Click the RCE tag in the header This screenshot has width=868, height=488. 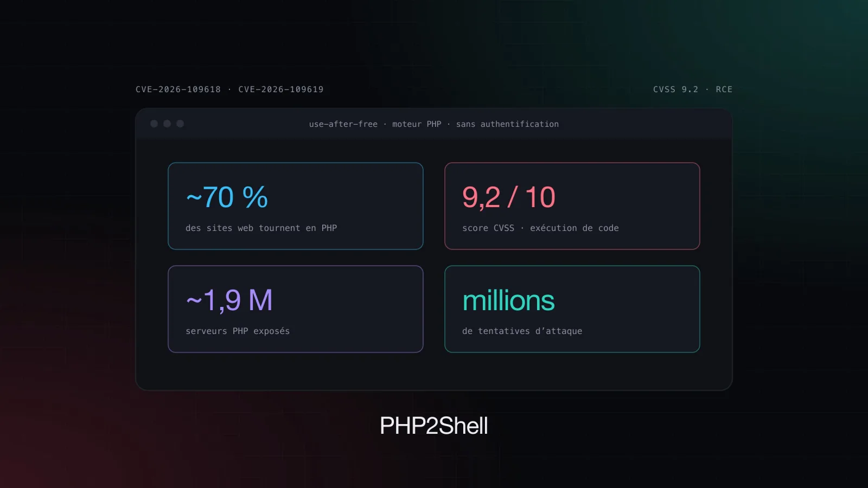click(x=724, y=89)
